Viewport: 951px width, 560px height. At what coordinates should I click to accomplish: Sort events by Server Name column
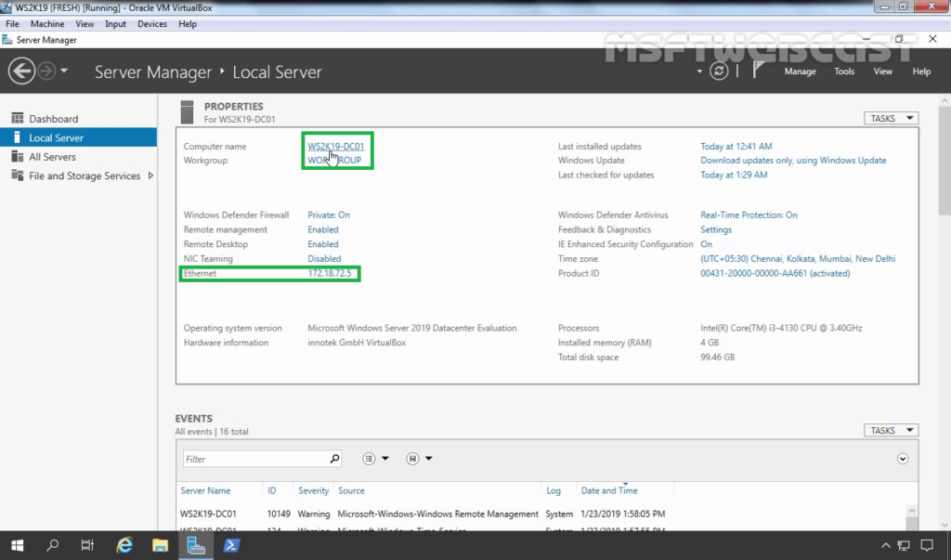tap(205, 490)
